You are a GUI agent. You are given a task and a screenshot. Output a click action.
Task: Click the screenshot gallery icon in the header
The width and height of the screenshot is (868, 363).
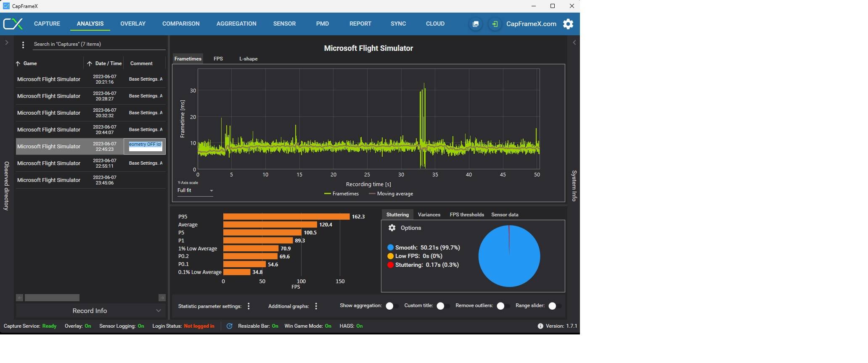476,24
